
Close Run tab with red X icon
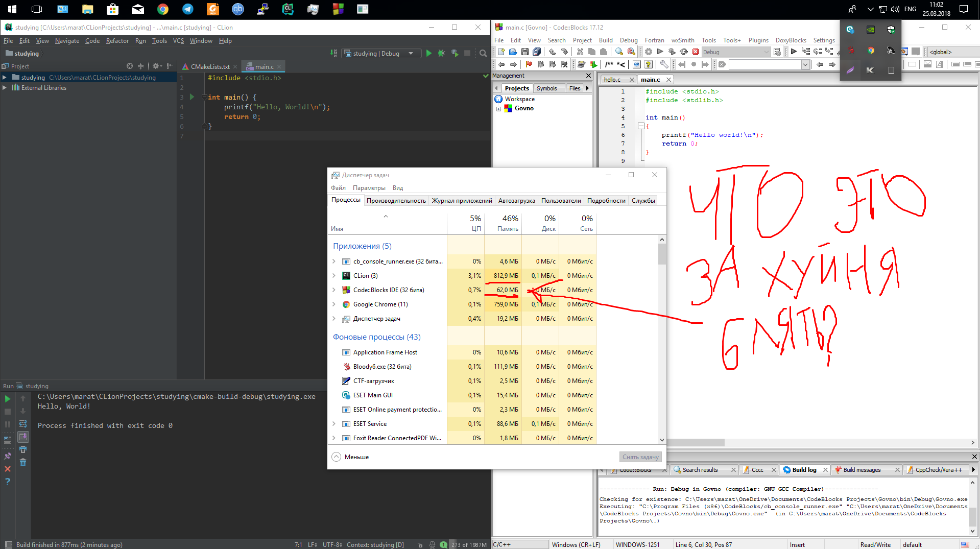pyautogui.click(x=8, y=469)
